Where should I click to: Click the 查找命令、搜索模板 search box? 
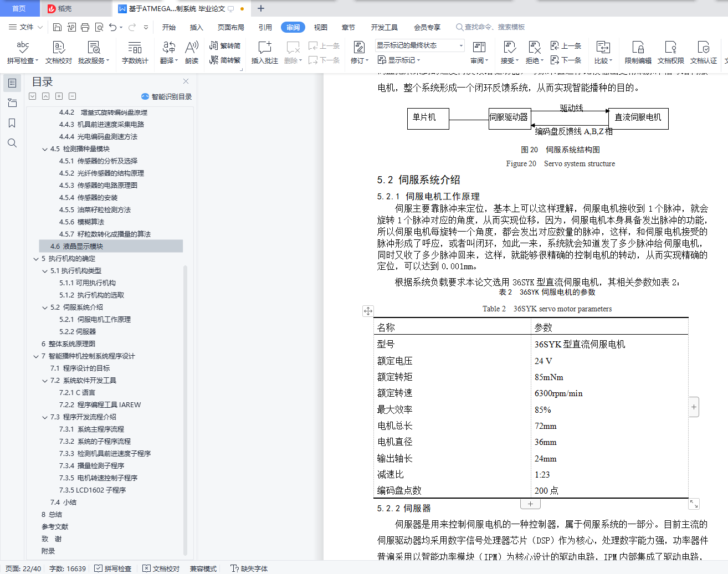(x=490, y=27)
